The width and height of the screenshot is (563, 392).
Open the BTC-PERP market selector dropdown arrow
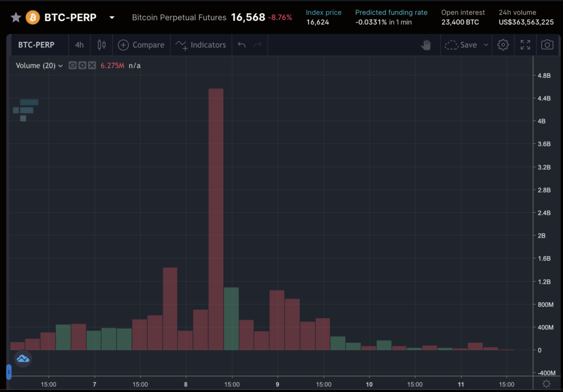[x=112, y=18]
